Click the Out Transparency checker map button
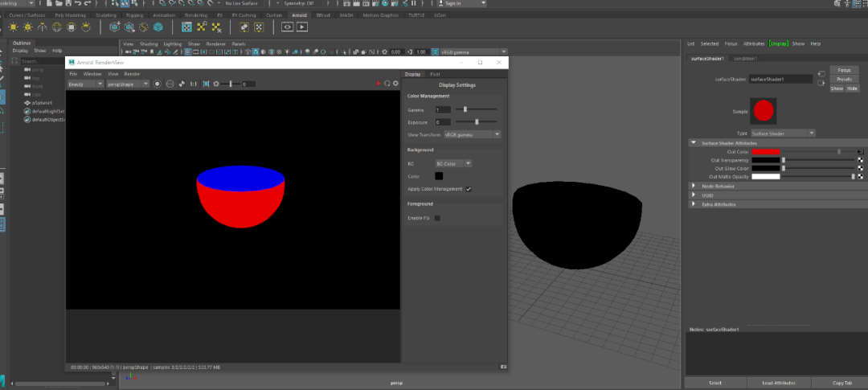This screenshot has height=390, width=868. (860, 160)
